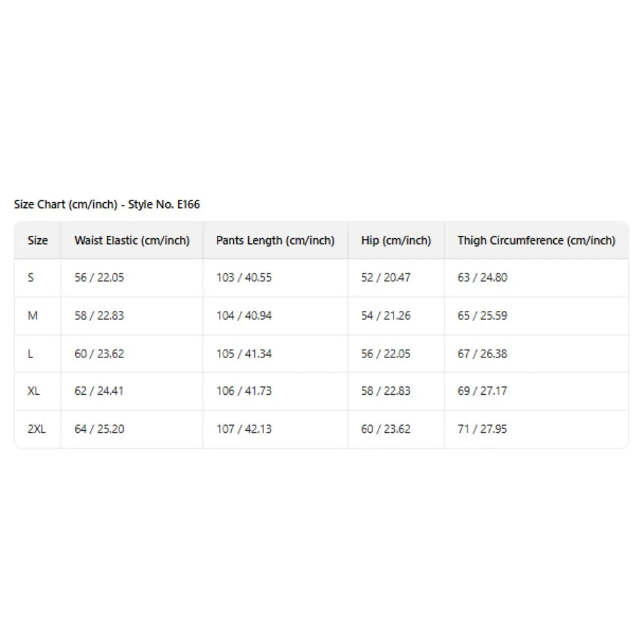The height and width of the screenshot is (644, 644).
Task: Click pants length value 107 / 42.13
Action: point(244,429)
